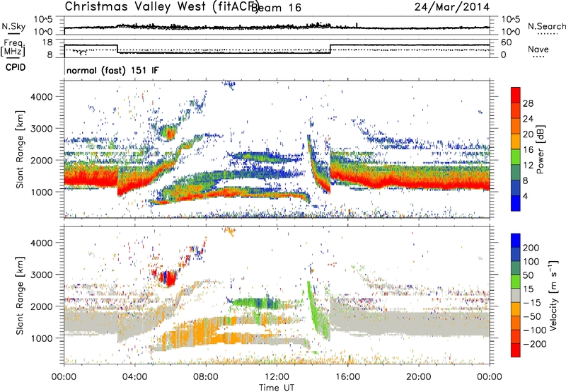Click the date '24/Mar/2014'

[x=452, y=7]
